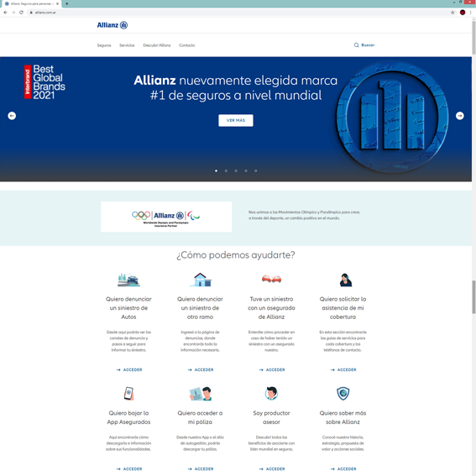476x476 pixels.
Task: Click the browser forward arrow
Action: 13,13
